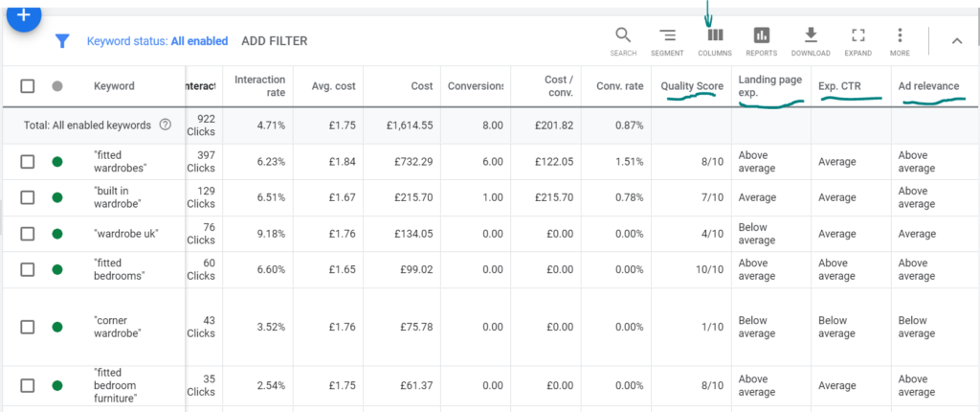Tick the select-all checkbox in header
Screen dimensions: 980x412
28,86
